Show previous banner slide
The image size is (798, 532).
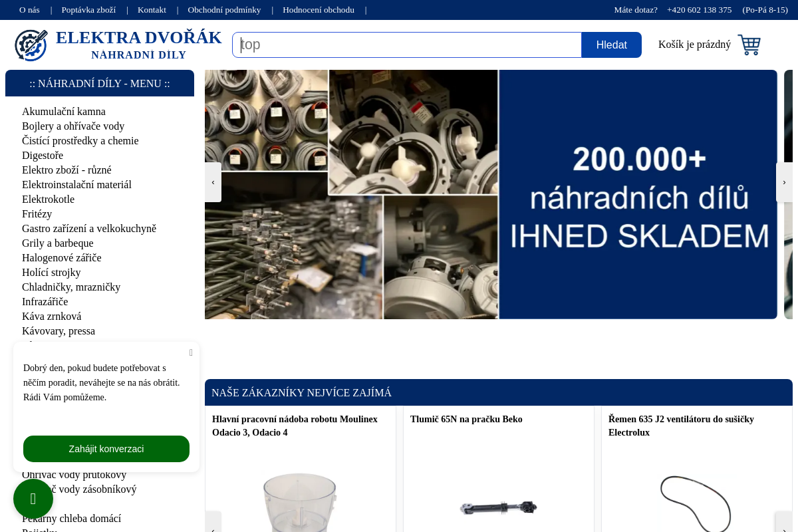point(213,182)
